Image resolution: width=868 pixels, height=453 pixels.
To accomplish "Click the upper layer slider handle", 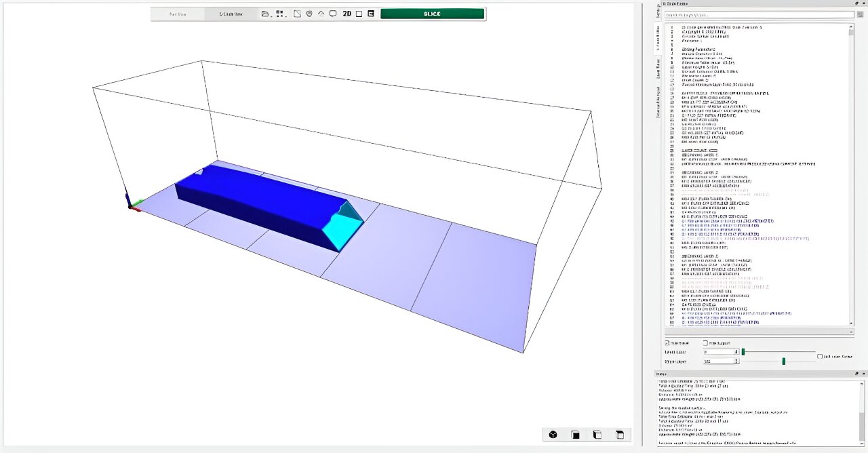I will [x=783, y=361].
